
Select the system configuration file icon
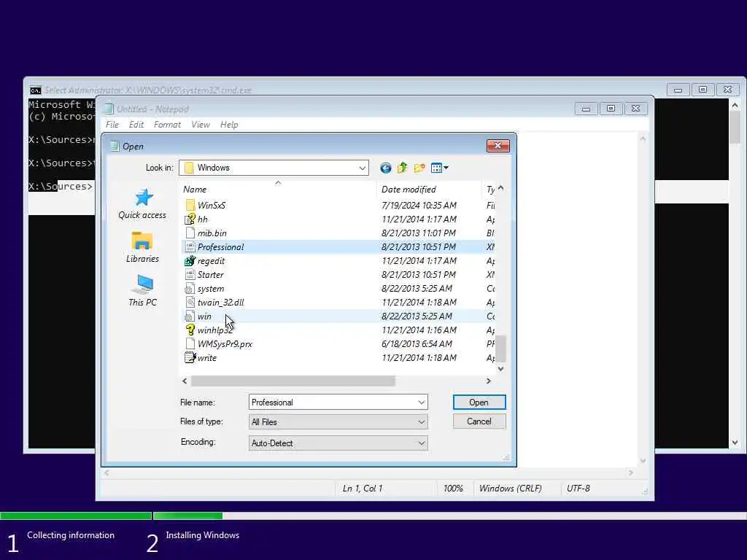190,289
